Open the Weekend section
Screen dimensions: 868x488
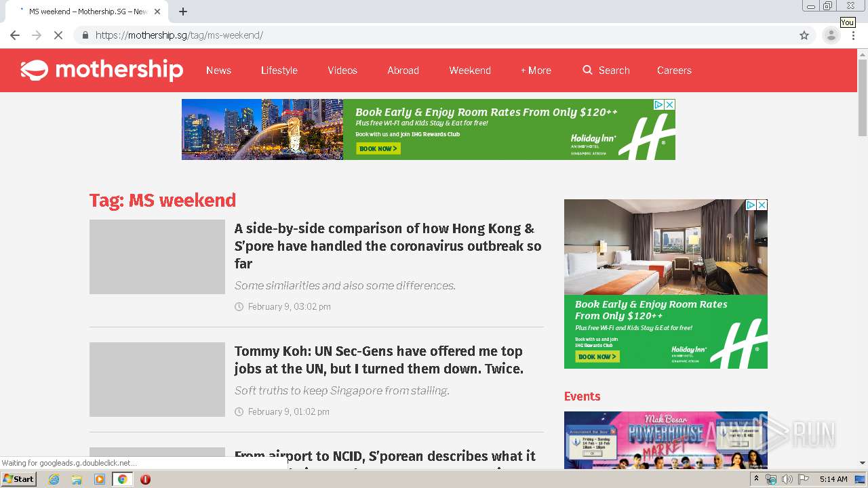(470, 70)
